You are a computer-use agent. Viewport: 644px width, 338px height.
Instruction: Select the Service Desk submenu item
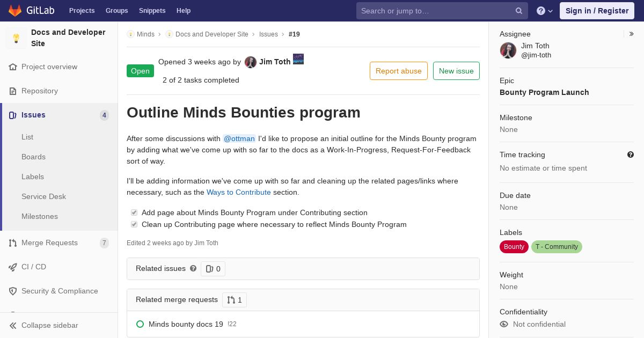43,196
